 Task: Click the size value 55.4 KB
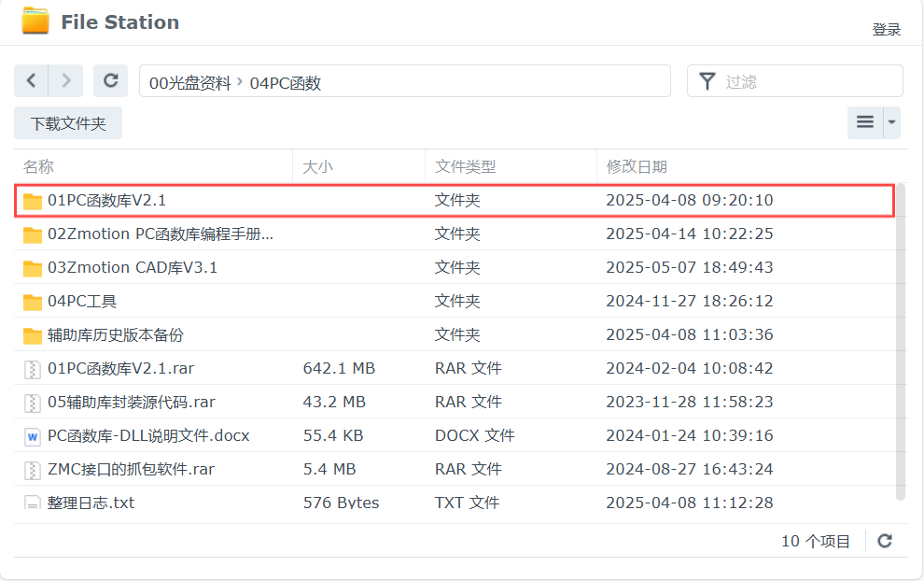pyautogui.click(x=333, y=436)
